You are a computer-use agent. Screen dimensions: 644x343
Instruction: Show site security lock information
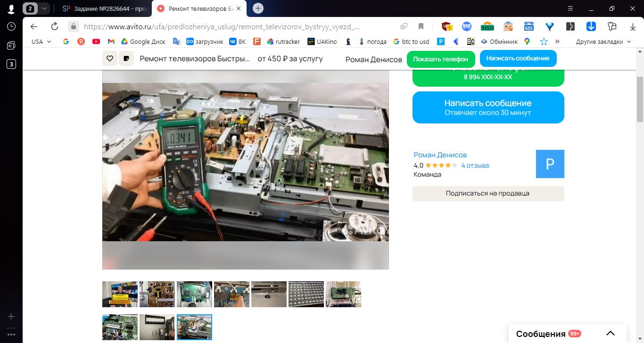[73, 26]
